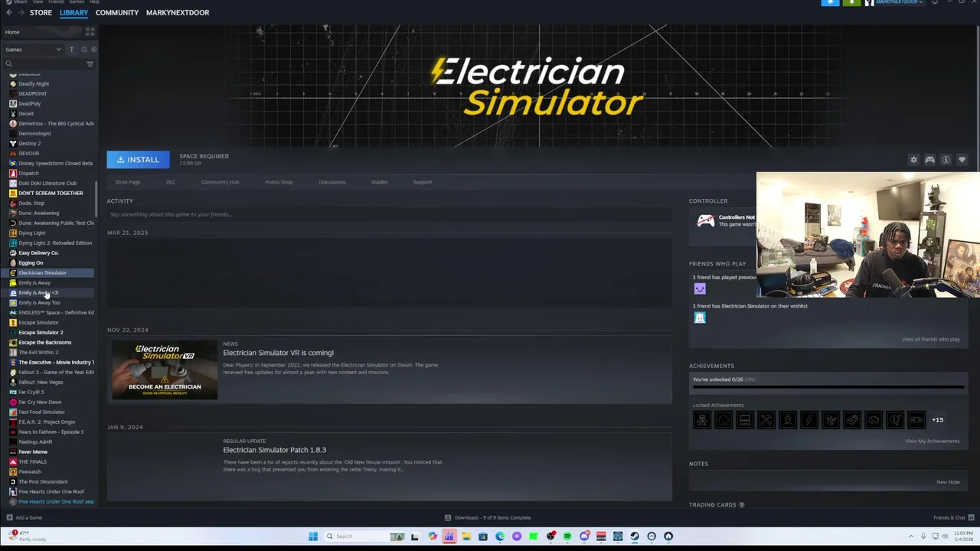This screenshot has height=551, width=980.
Task: Open 'Electrician Simulator VR is coming!' headline
Action: (278, 353)
